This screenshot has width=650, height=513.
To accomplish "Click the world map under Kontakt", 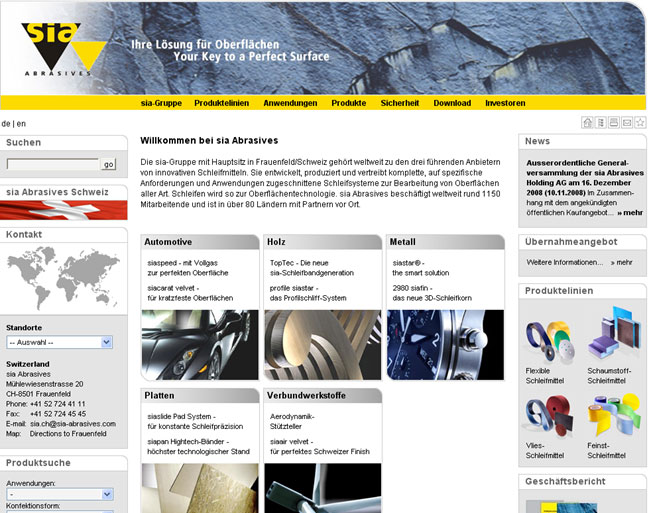I will 63,278.
